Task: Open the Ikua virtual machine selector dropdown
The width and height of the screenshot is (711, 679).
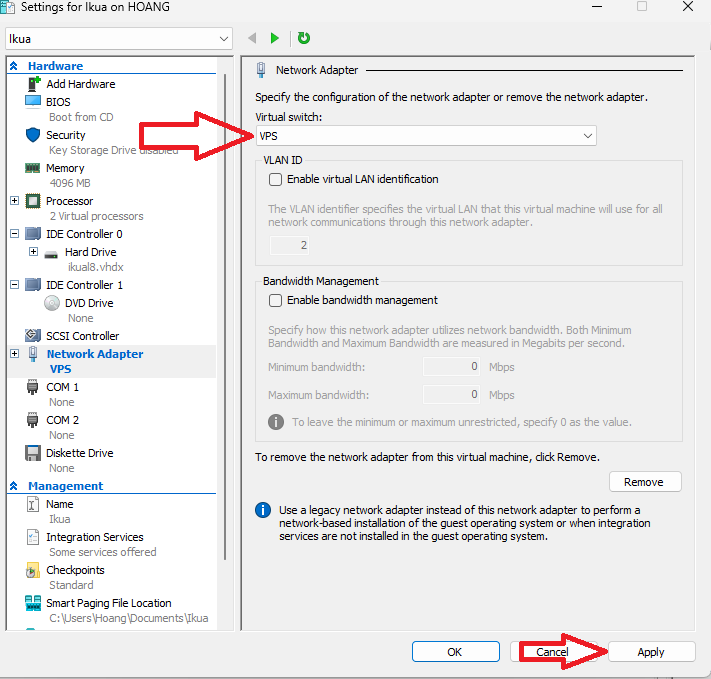Action: (x=119, y=39)
